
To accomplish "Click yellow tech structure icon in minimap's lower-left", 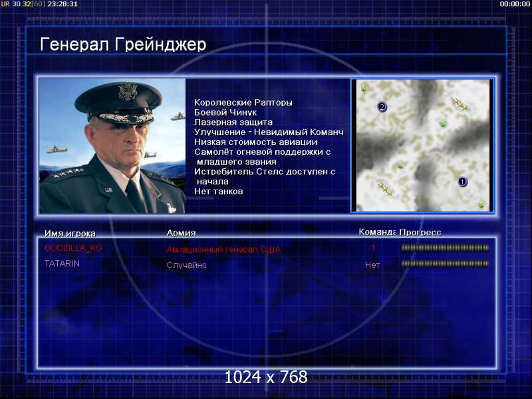I will (x=385, y=189).
